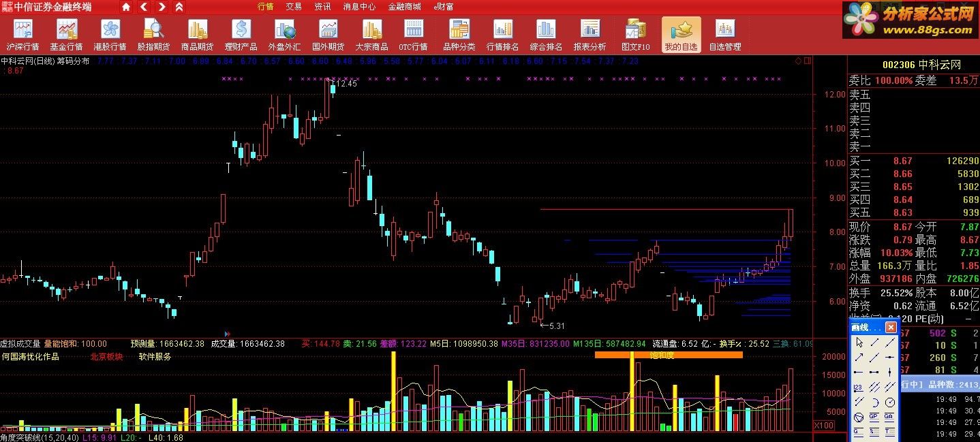Navigate forward with right arrow button
Viewport: 980px width, 442px height.
pyautogui.click(x=162, y=7)
